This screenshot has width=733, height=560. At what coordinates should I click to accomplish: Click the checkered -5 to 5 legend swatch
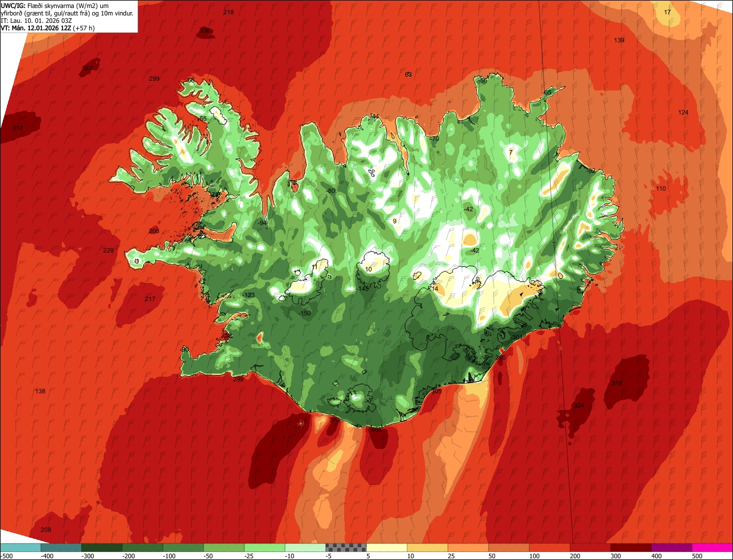click(345, 547)
